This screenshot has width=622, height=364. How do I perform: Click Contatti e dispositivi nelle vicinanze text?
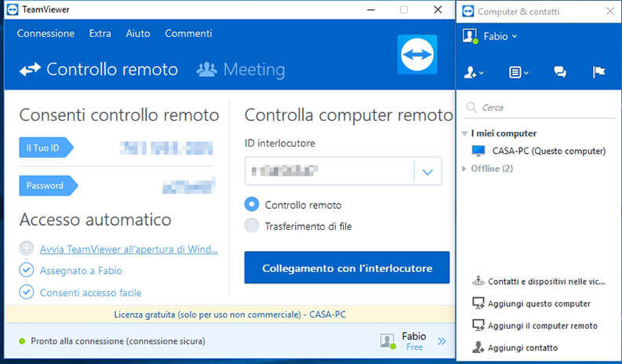547,282
